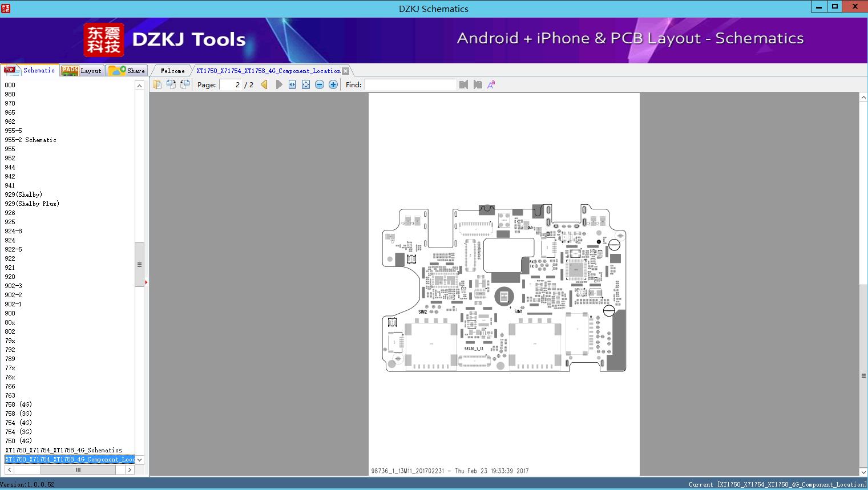
Task: Click document viewer scroll up arrow
Action: [863, 98]
